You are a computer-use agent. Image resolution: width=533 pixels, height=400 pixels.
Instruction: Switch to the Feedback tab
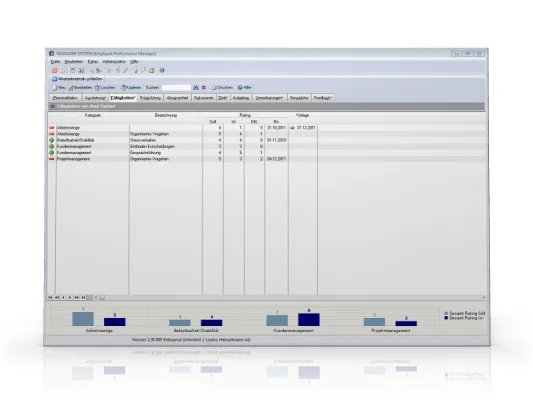click(x=323, y=98)
